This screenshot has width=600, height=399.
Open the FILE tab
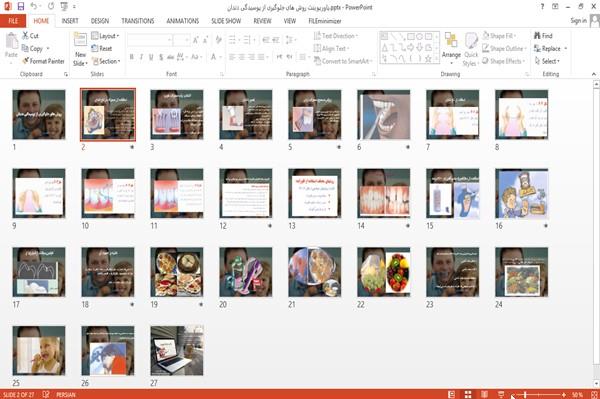(13, 21)
